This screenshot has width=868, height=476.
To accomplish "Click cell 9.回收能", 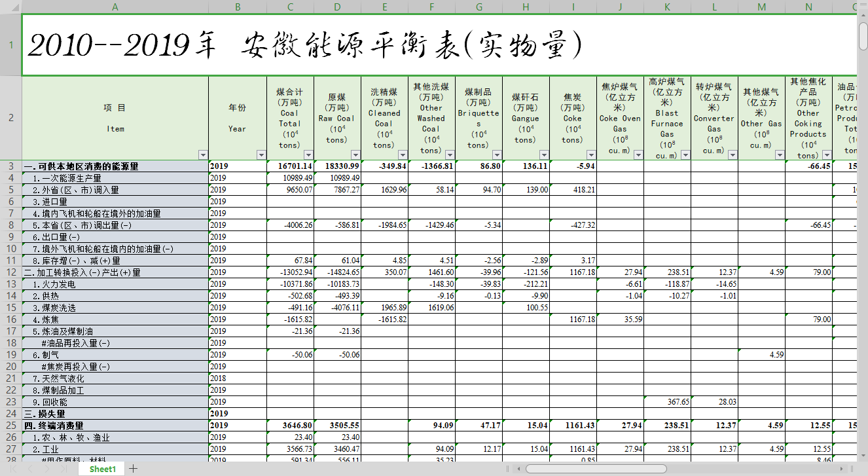I will pos(115,402).
